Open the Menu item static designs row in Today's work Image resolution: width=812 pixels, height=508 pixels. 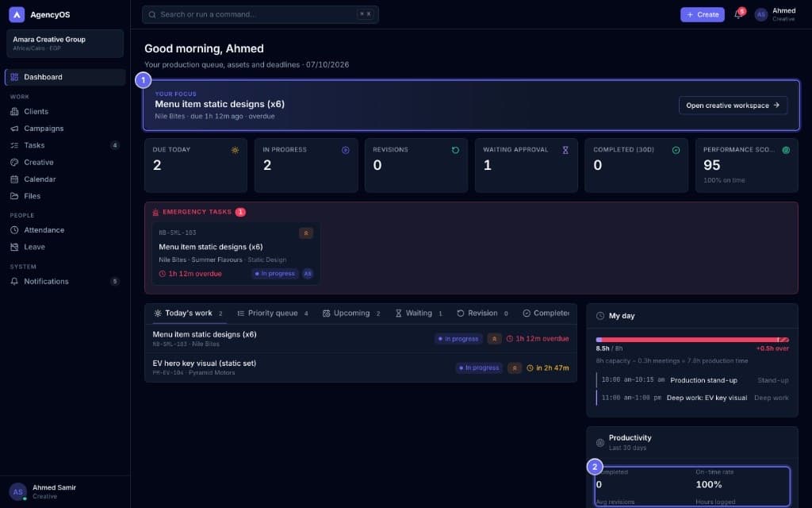click(361, 339)
